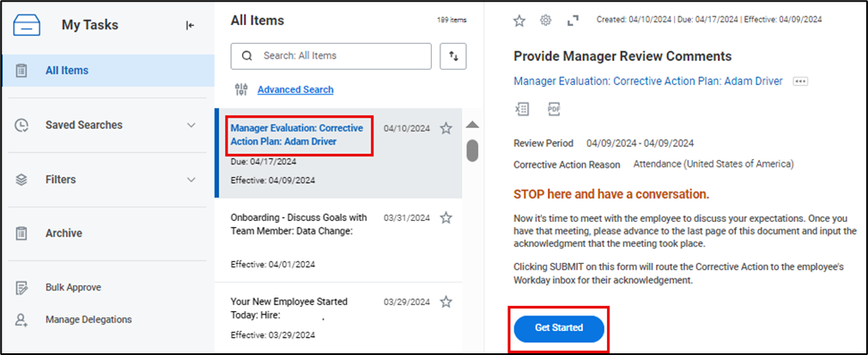
Task: Expand the Saved Searches section
Action: [x=191, y=125]
